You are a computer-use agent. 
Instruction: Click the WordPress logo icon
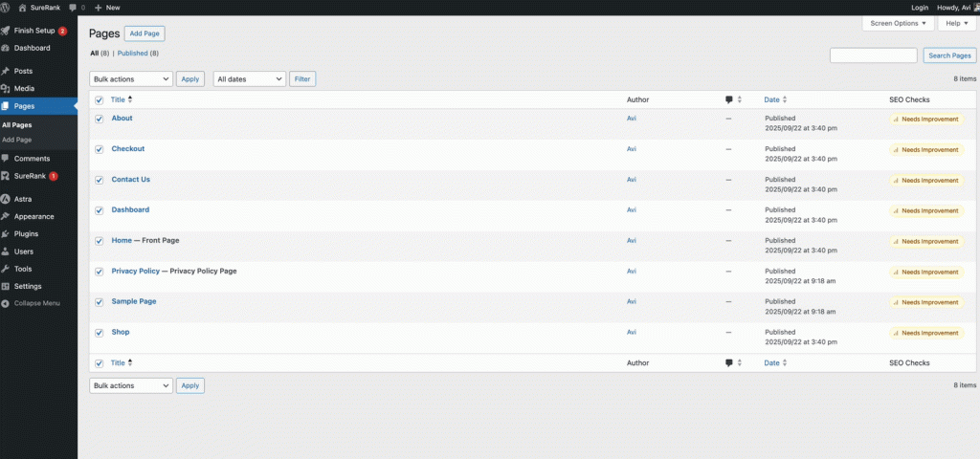7,7
